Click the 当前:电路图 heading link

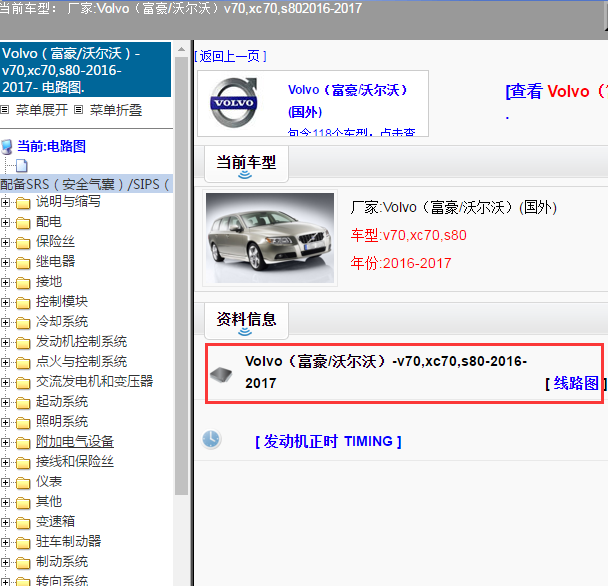51,146
